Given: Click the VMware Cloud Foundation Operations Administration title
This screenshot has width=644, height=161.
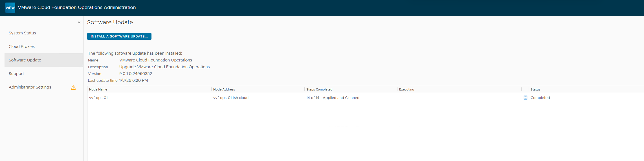Looking at the screenshot, I should (x=77, y=8).
